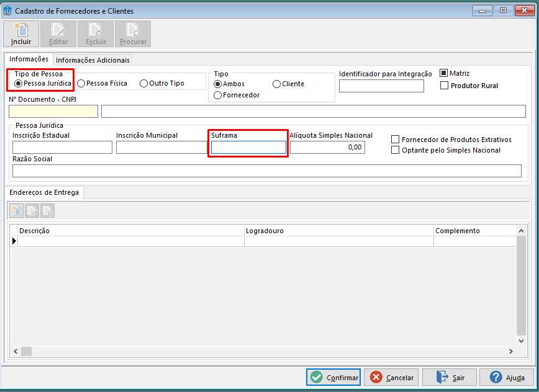Switch to Informações tab

click(29, 59)
